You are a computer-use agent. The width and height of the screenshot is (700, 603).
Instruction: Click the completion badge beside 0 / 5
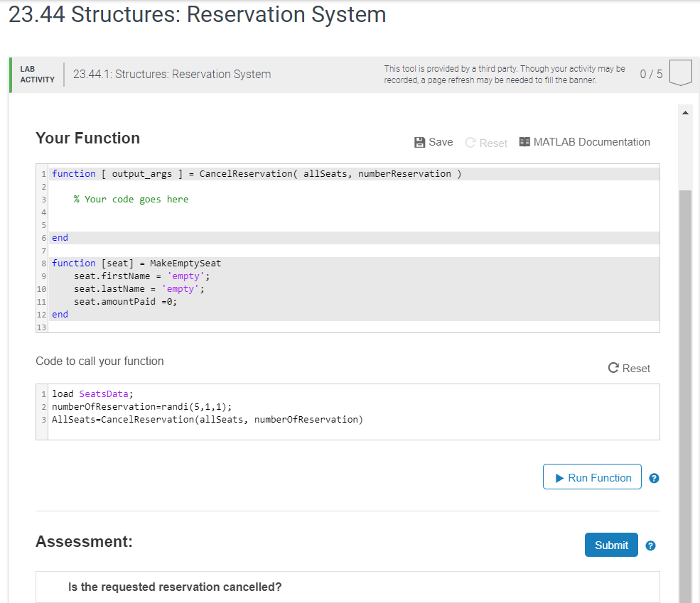tap(680, 72)
